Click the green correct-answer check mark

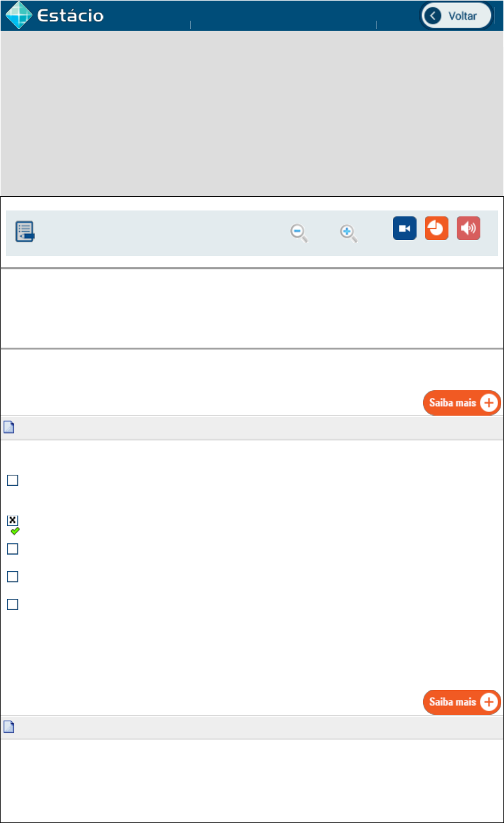tap(15, 531)
